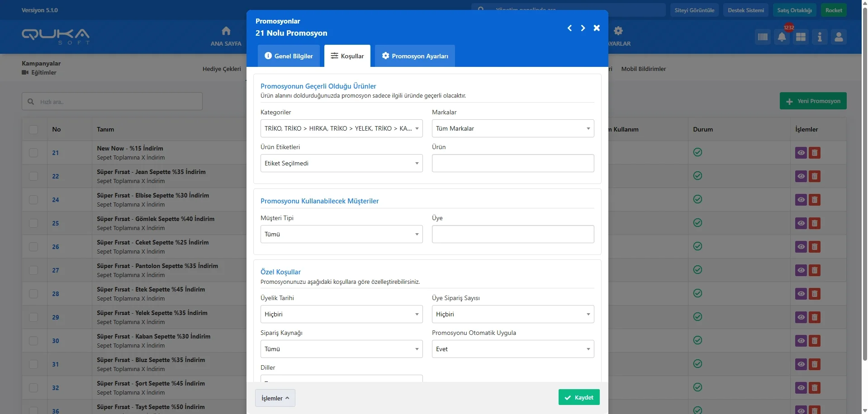Expand the Markalar dropdown

pos(512,128)
